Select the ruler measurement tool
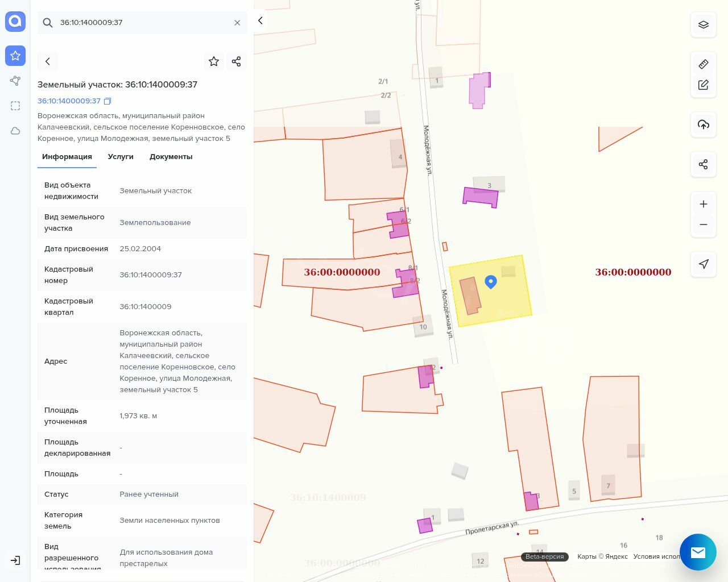The height and width of the screenshot is (582, 728). [x=704, y=64]
